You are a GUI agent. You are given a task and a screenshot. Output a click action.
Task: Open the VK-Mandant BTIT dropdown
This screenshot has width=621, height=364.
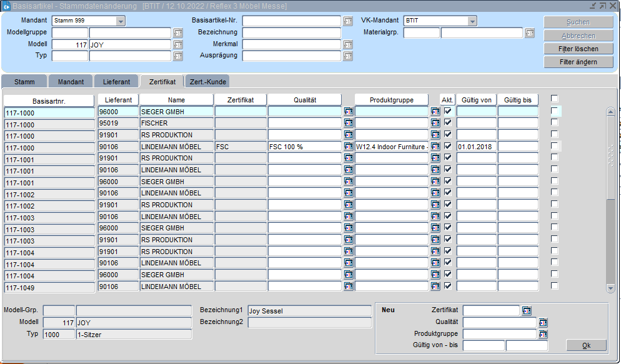[x=472, y=21]
